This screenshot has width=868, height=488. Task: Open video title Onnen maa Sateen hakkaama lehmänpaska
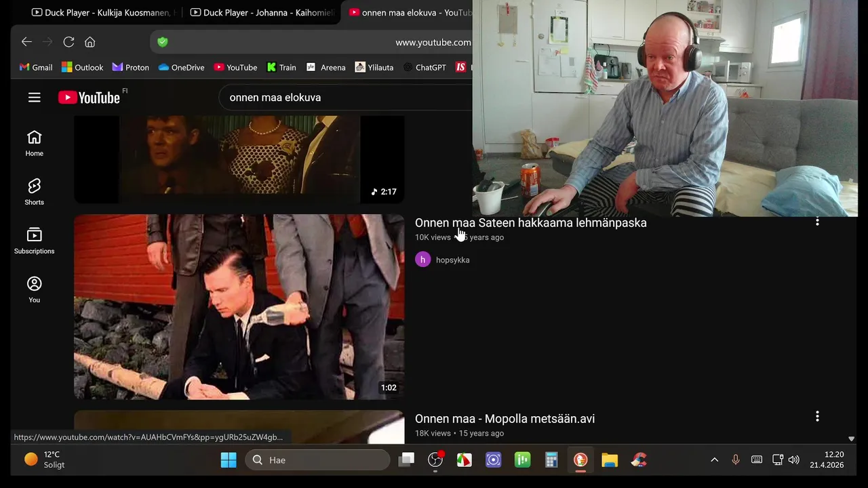[531, 222]
